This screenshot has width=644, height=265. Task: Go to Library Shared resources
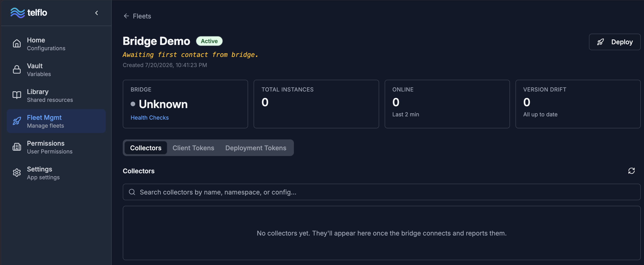56,95
